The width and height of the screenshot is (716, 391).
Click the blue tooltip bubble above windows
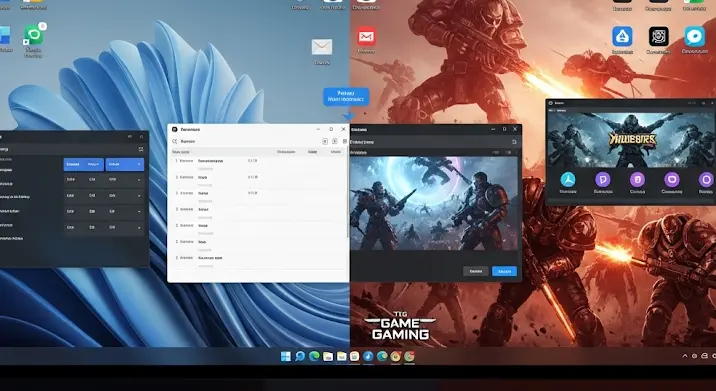346,96
